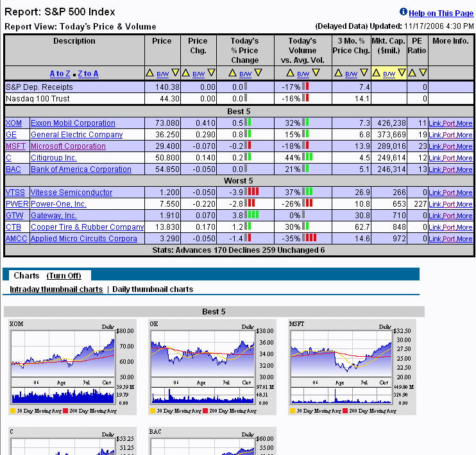Sort Price column ascending with up triangle
Screen dimensions: 476x455
(149, 73)
